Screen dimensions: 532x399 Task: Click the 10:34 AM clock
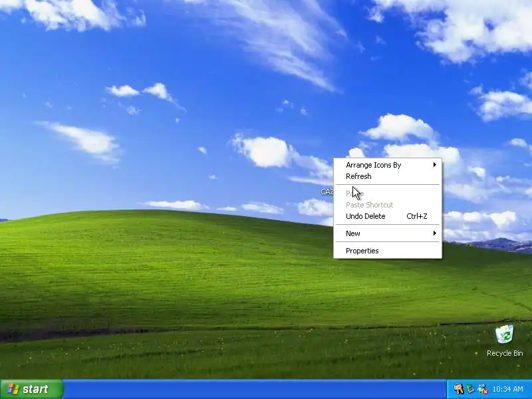507,389
